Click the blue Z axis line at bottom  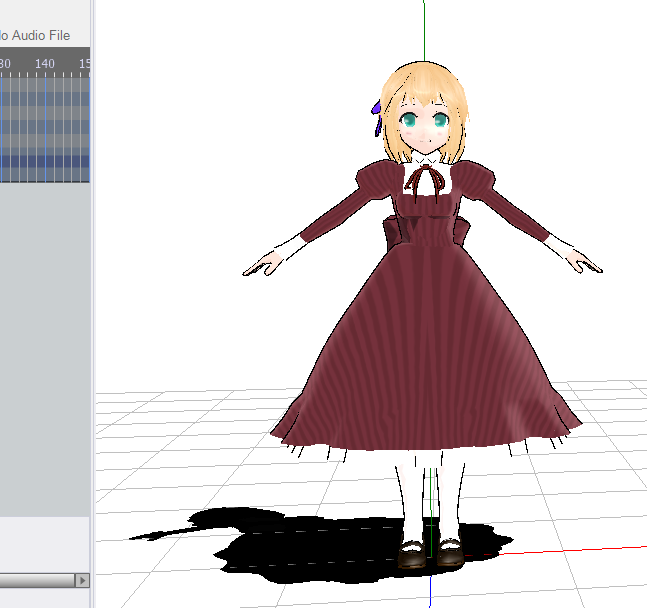[430, 592]
